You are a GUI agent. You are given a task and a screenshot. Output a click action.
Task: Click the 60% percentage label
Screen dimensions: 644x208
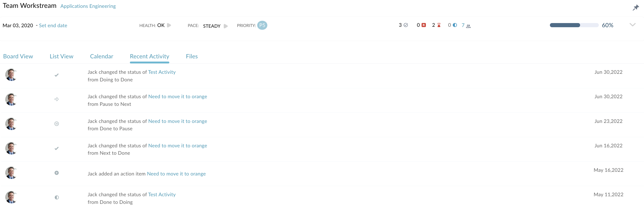(x=608, y=25)
